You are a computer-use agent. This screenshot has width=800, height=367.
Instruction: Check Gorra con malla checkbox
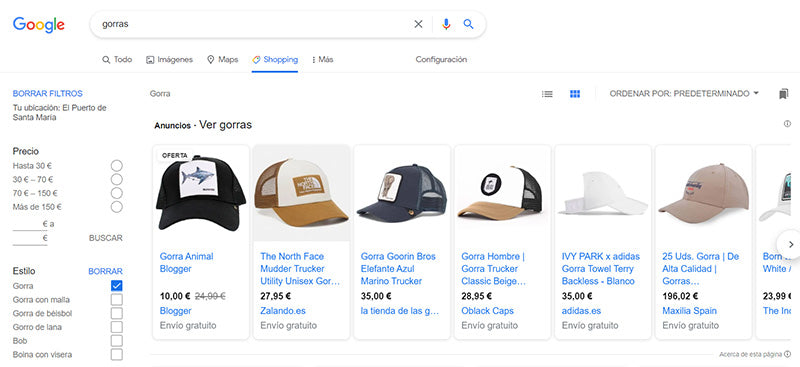(x=117, y=300)
